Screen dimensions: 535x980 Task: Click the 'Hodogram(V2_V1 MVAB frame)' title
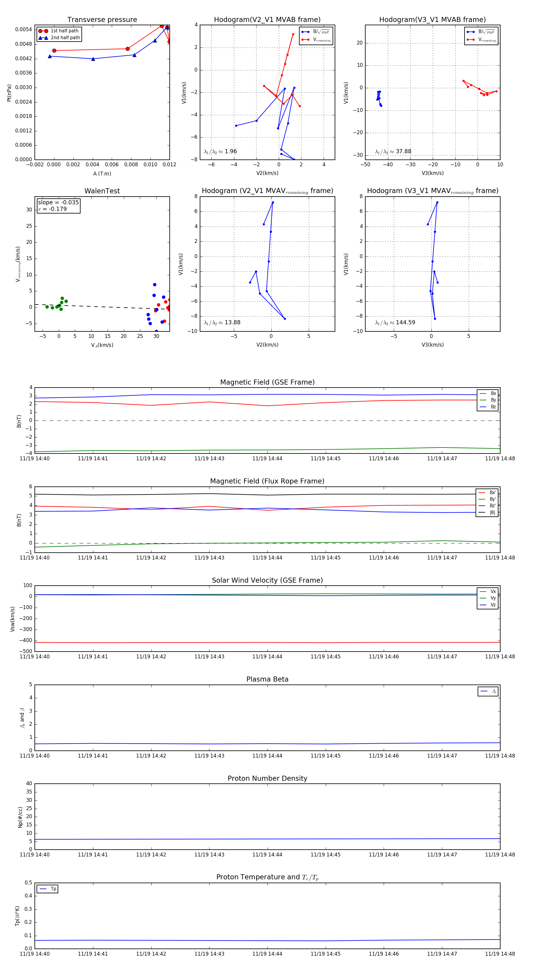267,20
